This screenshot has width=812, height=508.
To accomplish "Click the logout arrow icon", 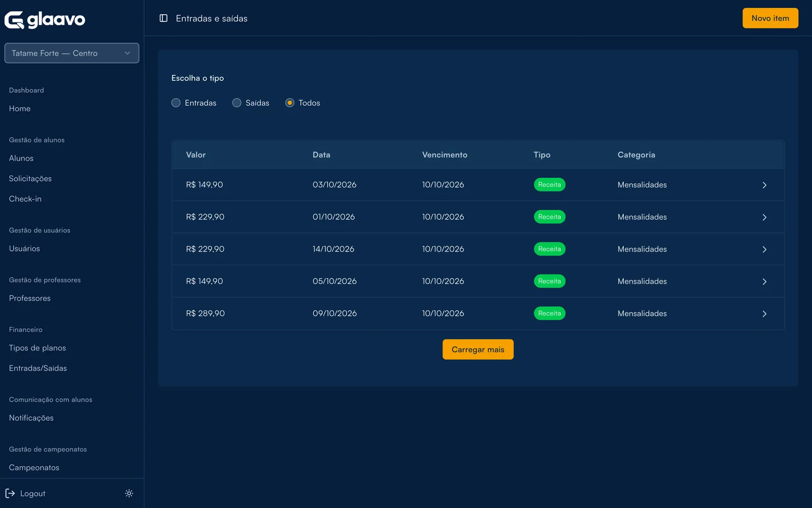I will 10,493.
